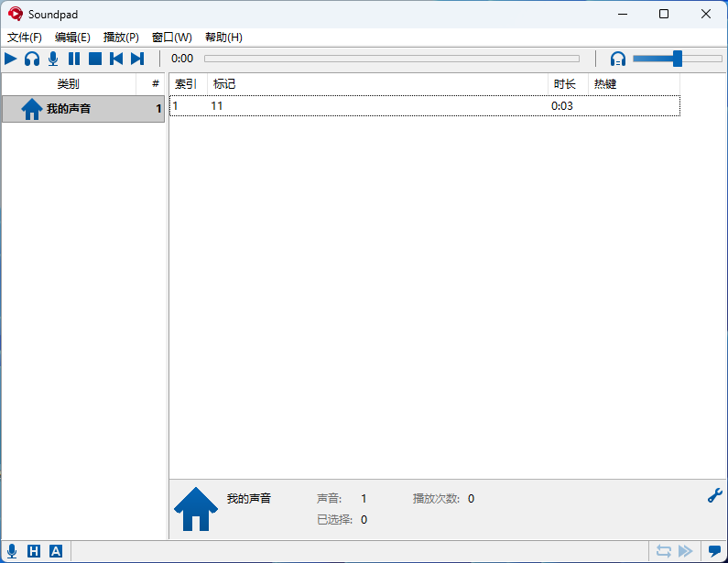Toggle auto keys with the A icon
This screenshot has width=728, height=563.
(x=56, y=551)
